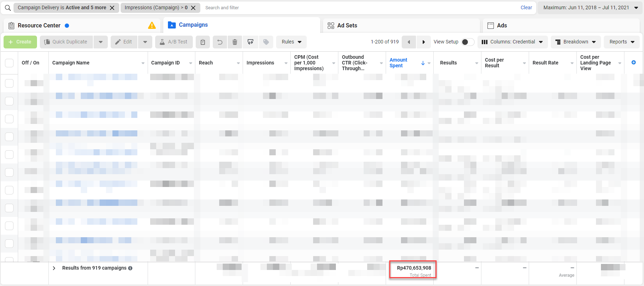Go to next page of campaigns
The width and height of the screenshot is (644, 286).
pos(423,42)
